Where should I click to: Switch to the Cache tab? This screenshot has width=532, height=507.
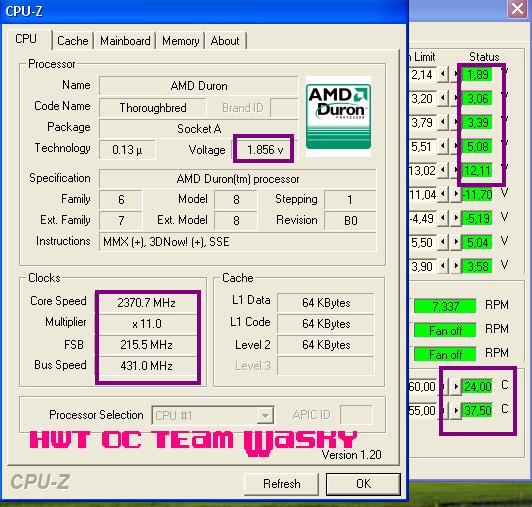pyautogui.click(x=73, y=41)
